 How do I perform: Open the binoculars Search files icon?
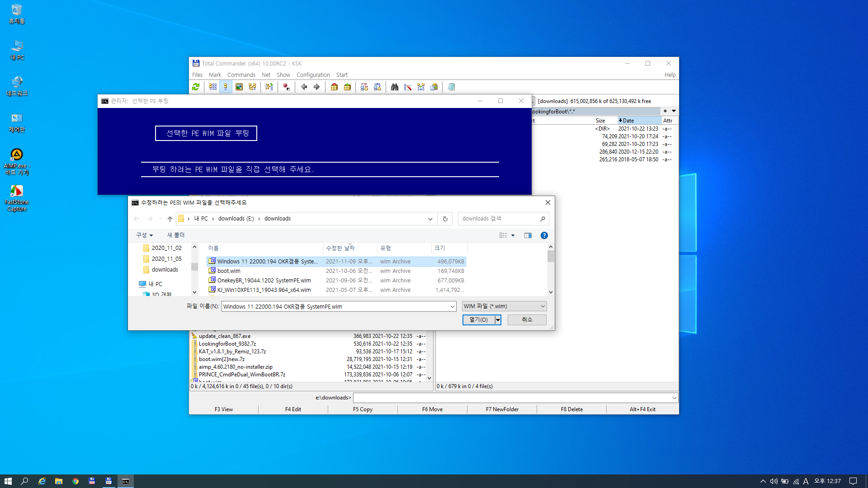pos(395,87)
